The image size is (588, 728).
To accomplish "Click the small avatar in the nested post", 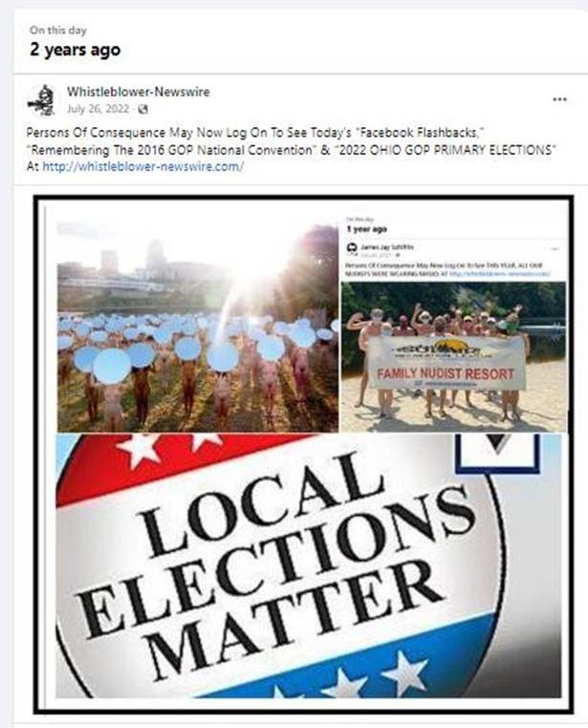I will click(x=352, y=247).
